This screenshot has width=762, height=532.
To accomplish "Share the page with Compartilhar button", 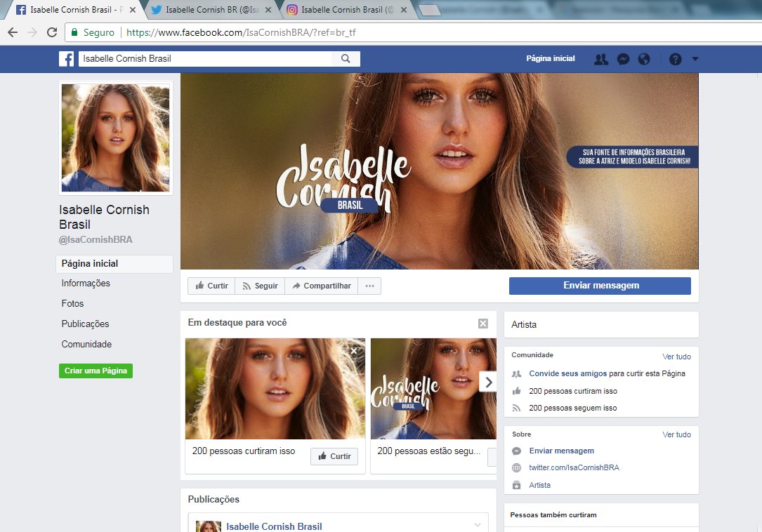I will pyautogui.click(x=321, y=286).
